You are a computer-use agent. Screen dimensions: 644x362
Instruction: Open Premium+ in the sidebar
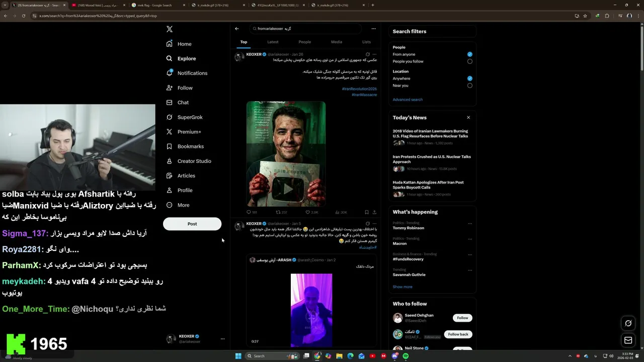tap(183, 132)
